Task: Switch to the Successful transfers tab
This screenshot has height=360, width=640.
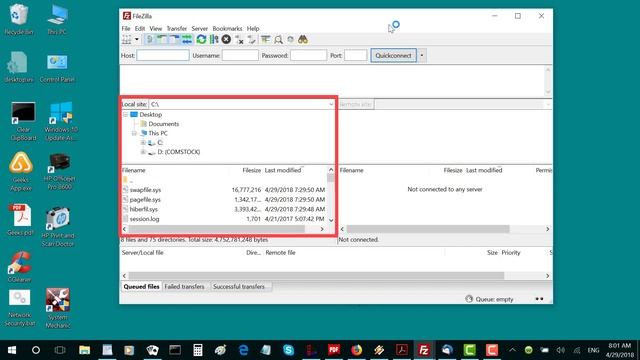Action: (239, 287)
